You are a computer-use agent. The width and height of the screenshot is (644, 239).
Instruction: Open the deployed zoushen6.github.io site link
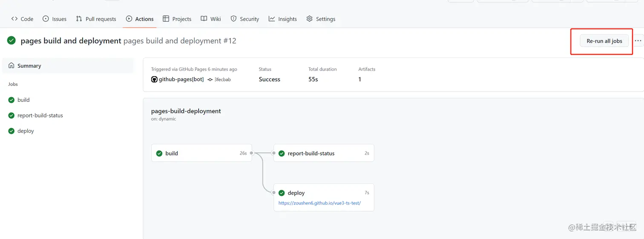click(x=319, y=203)
